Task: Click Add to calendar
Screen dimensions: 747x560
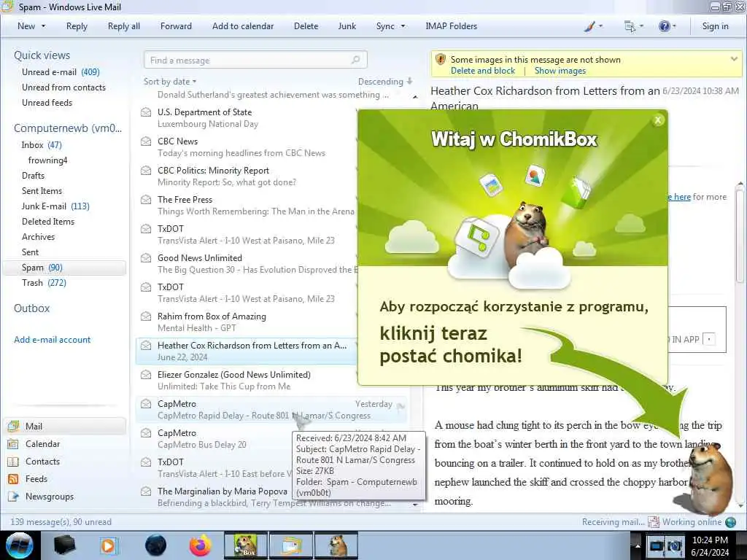Action: (243, 26)
